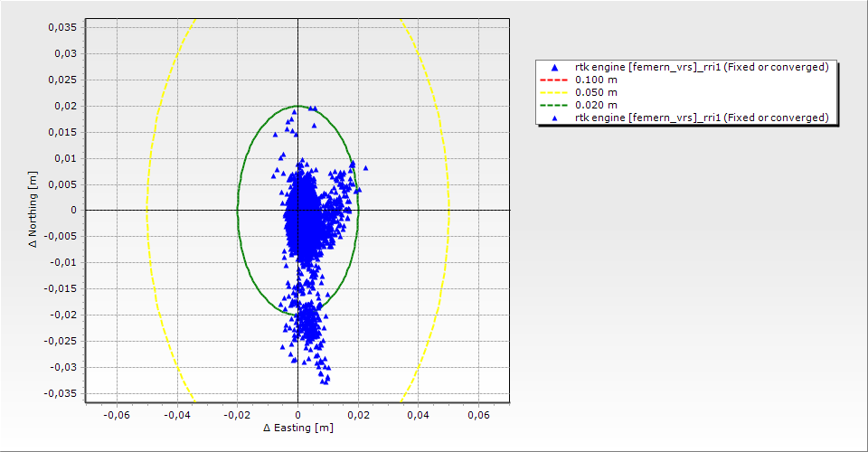Click the top of the green 0.020 m ellipse
868x452 pixels.
pyautogui.click(x=298, y=106)
